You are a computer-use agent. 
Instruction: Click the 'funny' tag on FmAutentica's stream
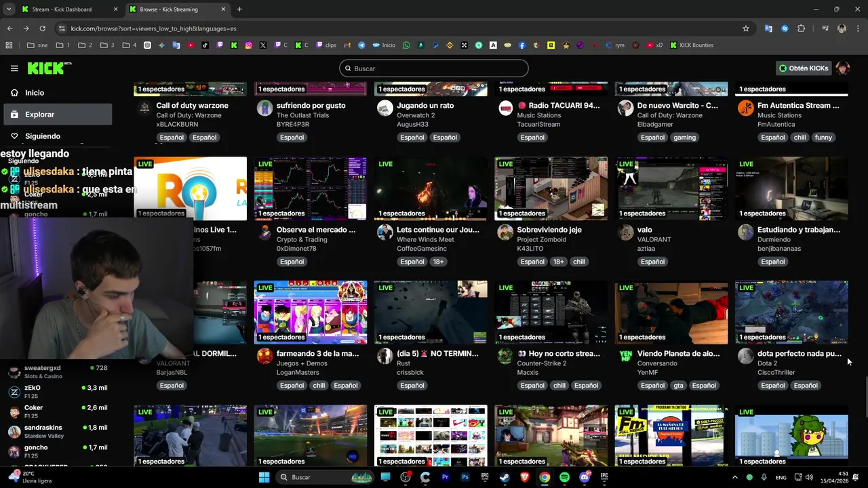click(823, 138)
